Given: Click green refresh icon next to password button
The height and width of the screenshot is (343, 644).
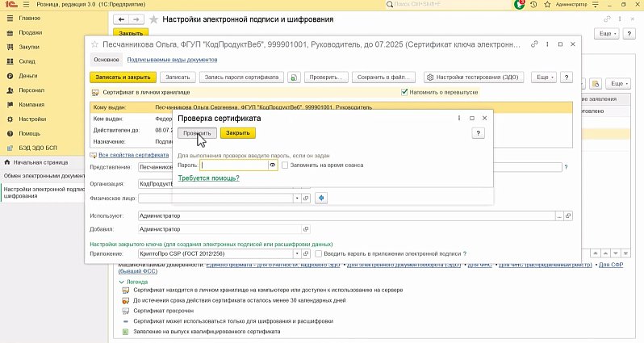Looking at the screenshot, I should pos(294,77).
